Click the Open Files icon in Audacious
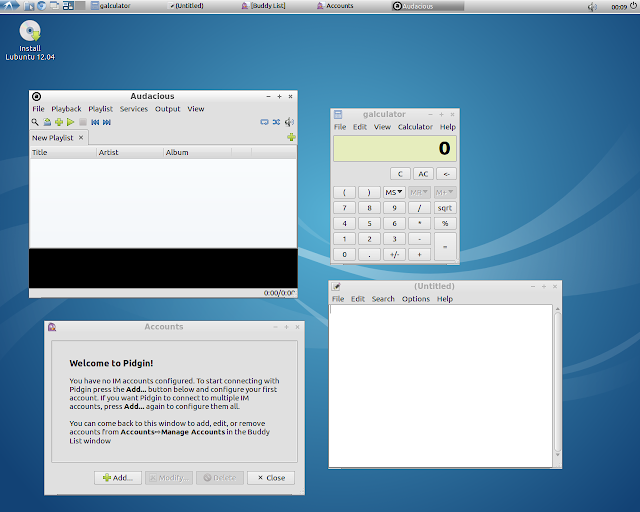640x512 pixels. coord(47,122)
